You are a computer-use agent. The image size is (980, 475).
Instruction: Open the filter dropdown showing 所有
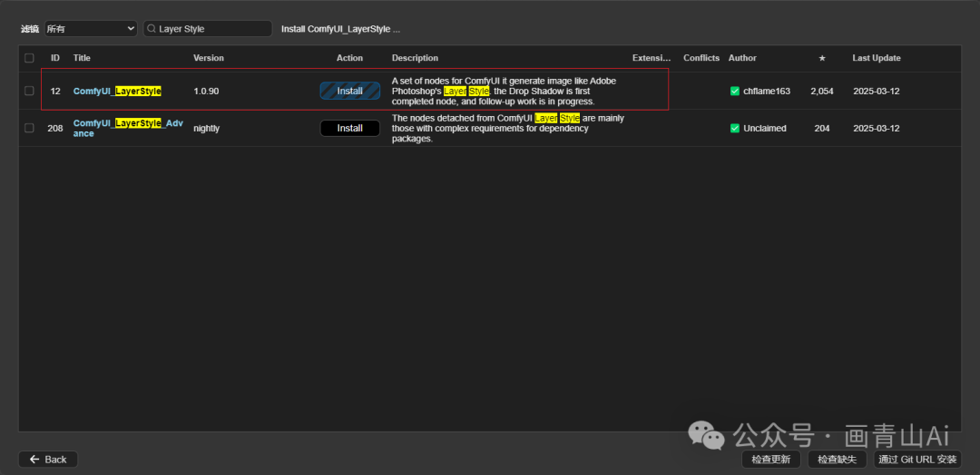click(91, 29)
